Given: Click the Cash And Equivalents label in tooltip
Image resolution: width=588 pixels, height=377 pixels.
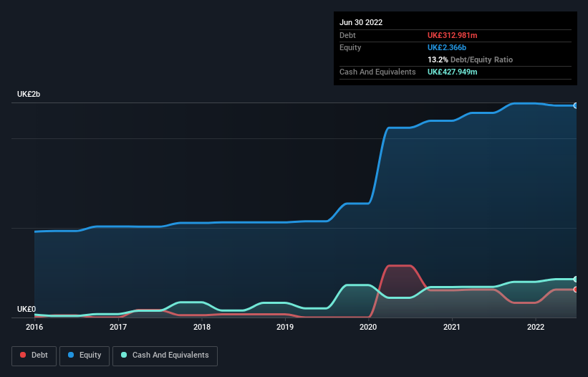Looking at the screenshot, I should pyautogui.click(x=377, y=72).
